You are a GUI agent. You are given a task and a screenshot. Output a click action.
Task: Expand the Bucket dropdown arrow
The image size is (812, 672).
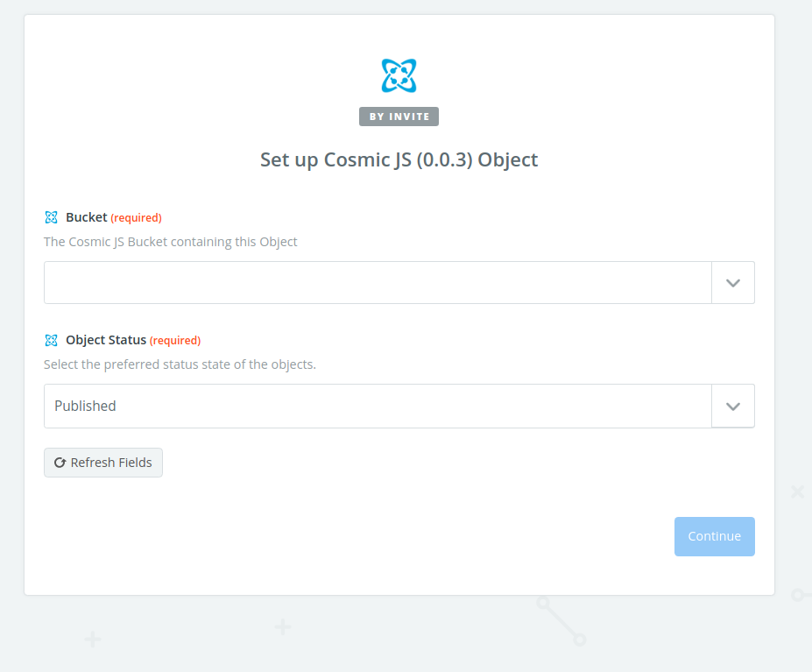point(733,283)
